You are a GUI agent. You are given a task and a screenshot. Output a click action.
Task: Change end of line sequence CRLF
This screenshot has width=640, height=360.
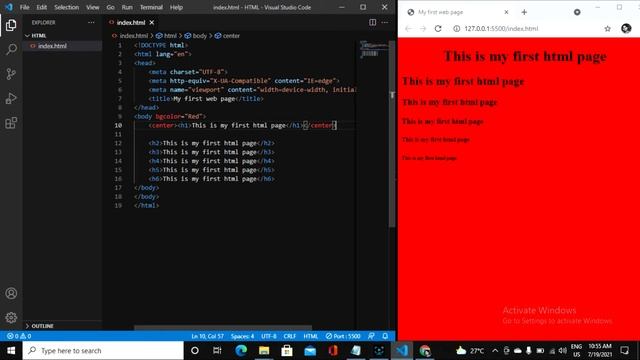290,336
